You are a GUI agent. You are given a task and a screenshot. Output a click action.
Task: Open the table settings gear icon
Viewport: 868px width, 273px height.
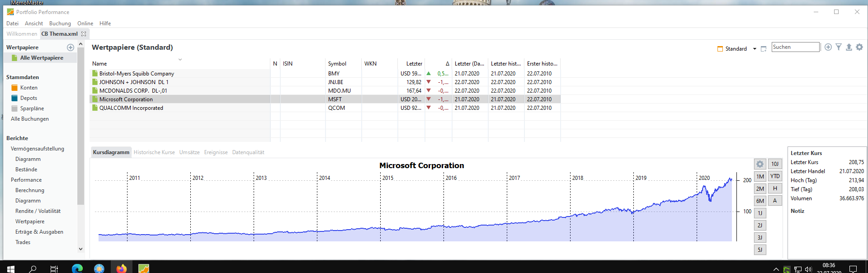(859, 47)
